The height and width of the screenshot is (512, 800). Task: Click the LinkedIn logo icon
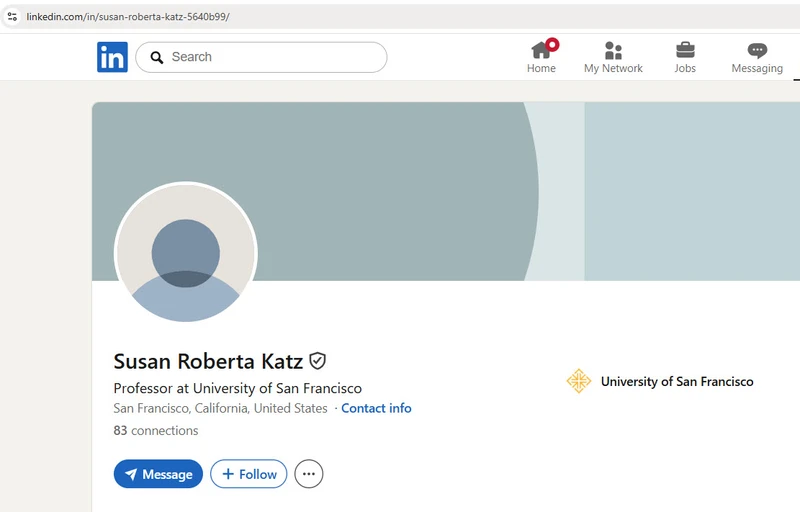pos(112,57)
